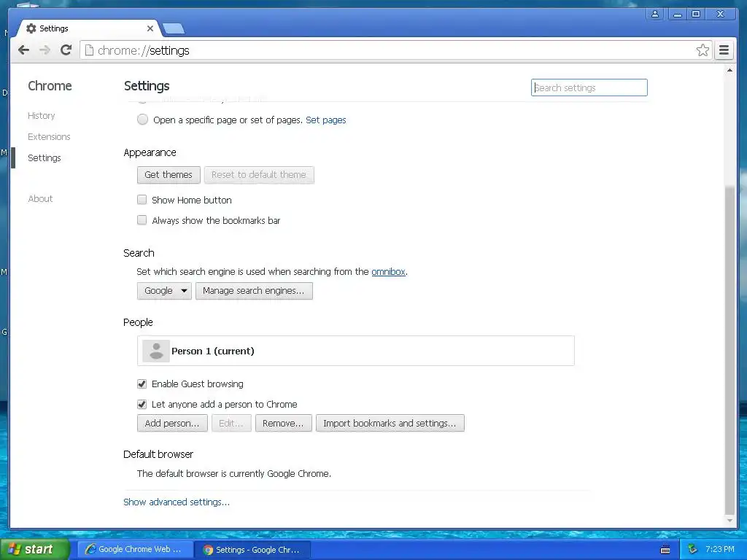The height and width of the screenshot is (560, 747).
Task: Click the keyboard icon in system tray
Action: pos(665,550)
